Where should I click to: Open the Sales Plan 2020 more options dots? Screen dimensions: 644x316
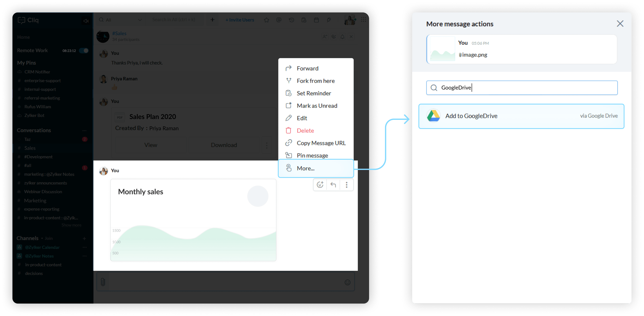point(266,145)
